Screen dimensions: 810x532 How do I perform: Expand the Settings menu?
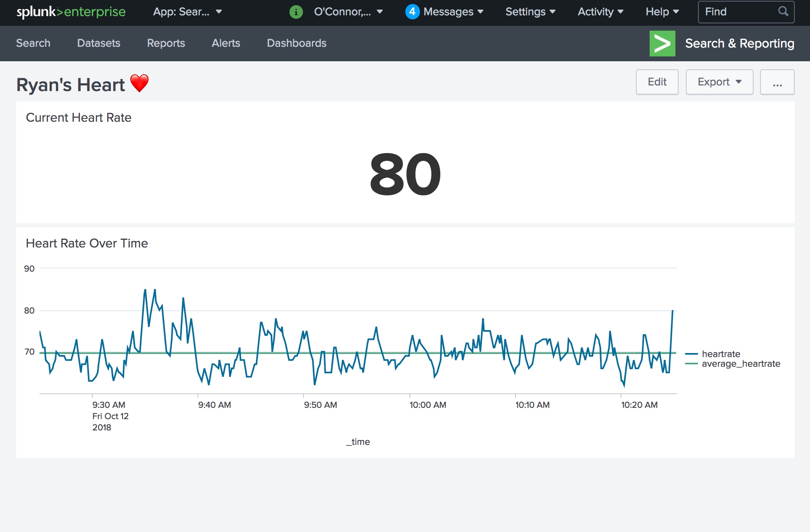pyautogui.click(x=530, y=12)
